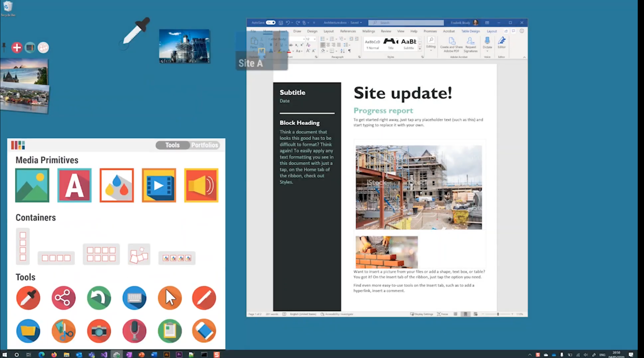Select the Eraser tool
Image resolution: width=644 pixels, height=358 pixels.
(204, 331)
